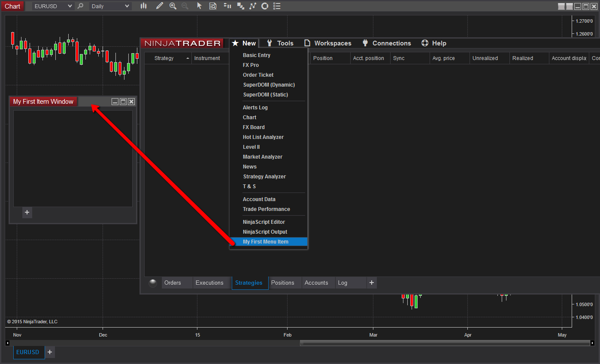
Task: Open the bar type candlestick icon
Action: click(x=143, y=6)
